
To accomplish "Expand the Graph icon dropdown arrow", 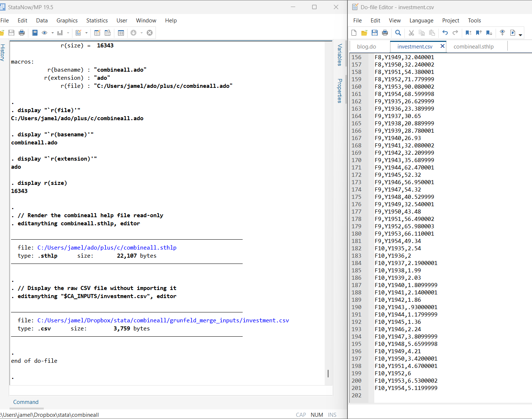I will click(x=68, y=33).
